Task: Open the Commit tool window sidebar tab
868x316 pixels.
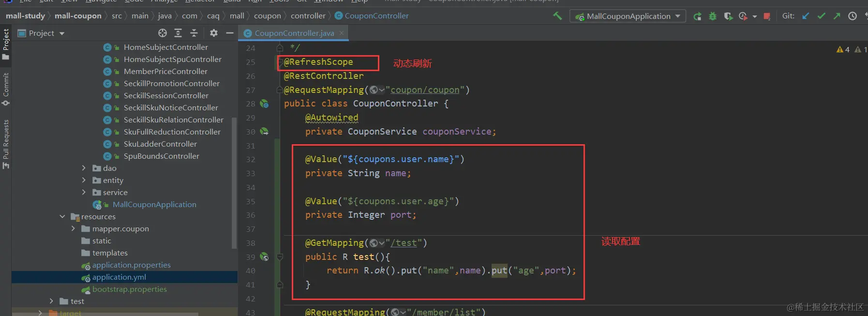Action: (6, 90)
